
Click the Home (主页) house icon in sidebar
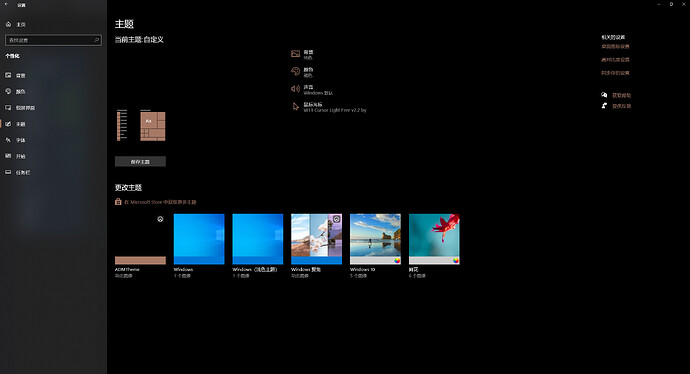[8, 24]
